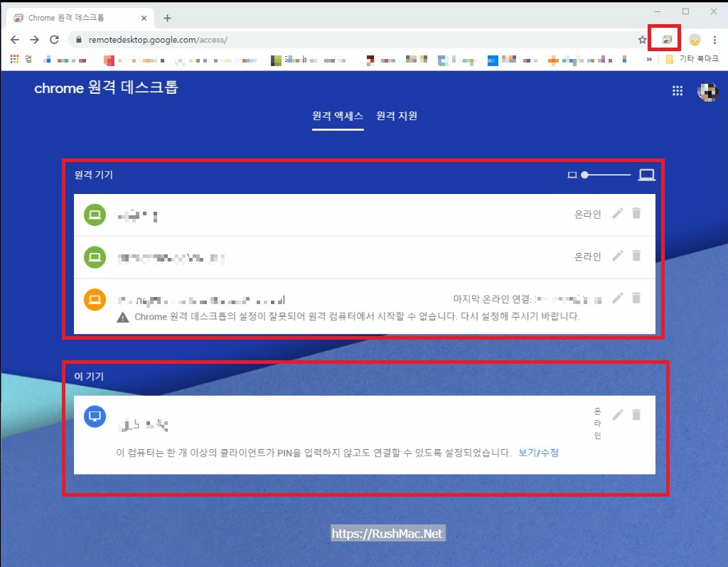Maximize the Chrome window
The image size is (728, 567).
click(686, 11)
